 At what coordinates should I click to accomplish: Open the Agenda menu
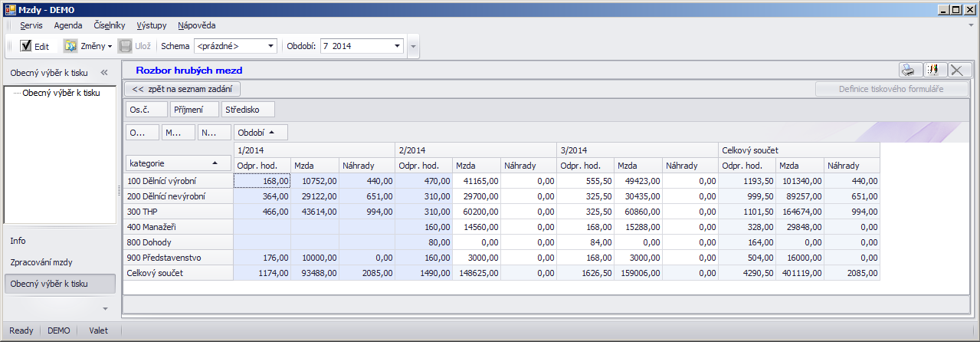click(68, 25)
